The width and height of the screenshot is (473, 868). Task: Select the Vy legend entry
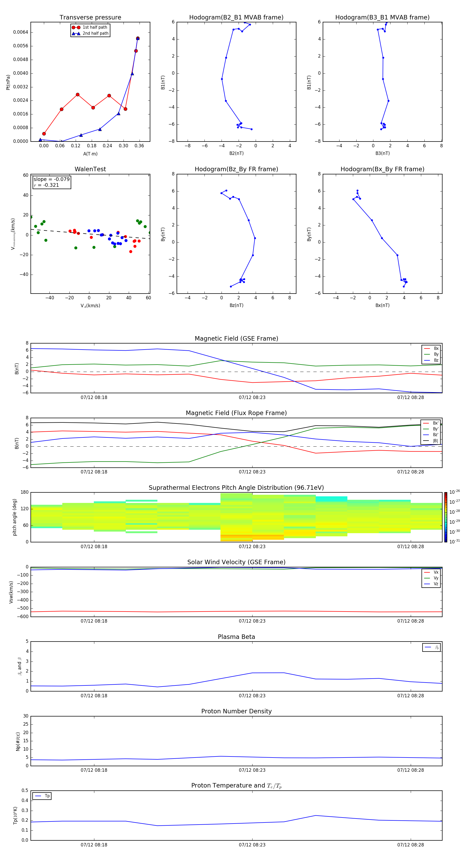tap(431, 578)
